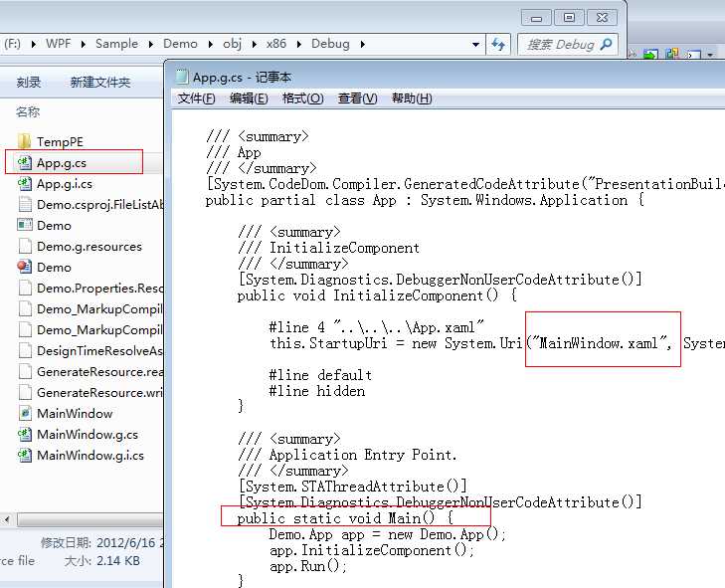Select the MainWindow baml file icon
Screen dimensions: 725x588
(x=25, y=413)
